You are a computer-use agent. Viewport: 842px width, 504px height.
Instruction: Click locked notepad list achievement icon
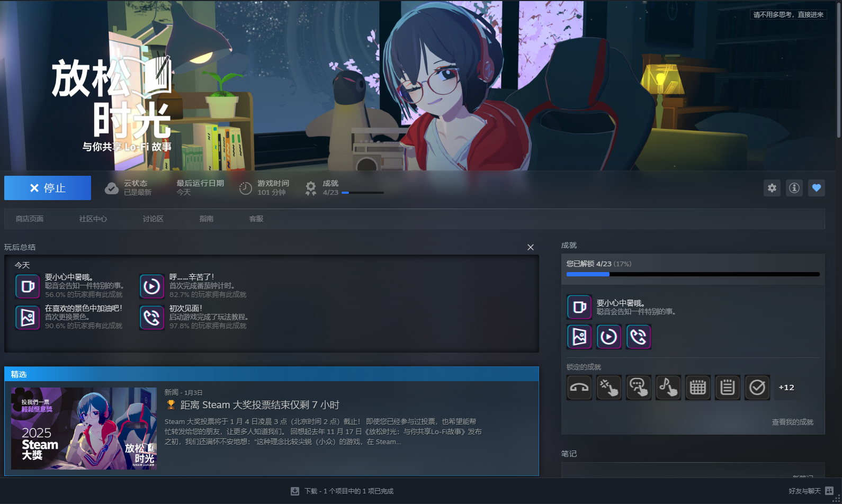(x=728, y=388)
